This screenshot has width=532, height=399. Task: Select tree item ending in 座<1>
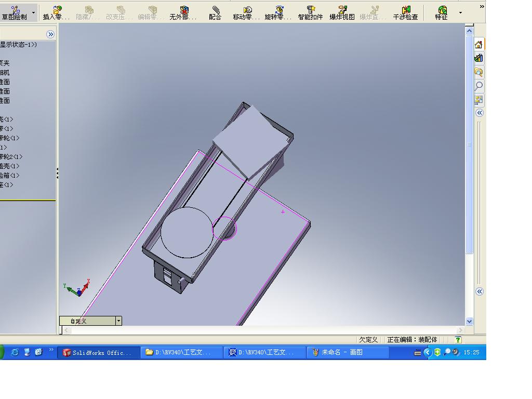pos(6,185)
